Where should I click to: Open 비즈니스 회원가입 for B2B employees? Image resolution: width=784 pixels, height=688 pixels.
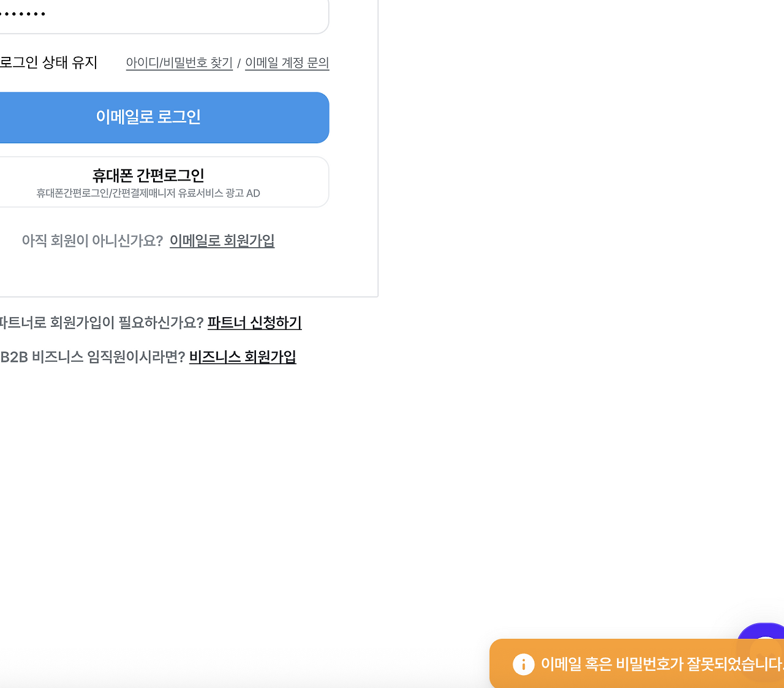coord(242,357)
